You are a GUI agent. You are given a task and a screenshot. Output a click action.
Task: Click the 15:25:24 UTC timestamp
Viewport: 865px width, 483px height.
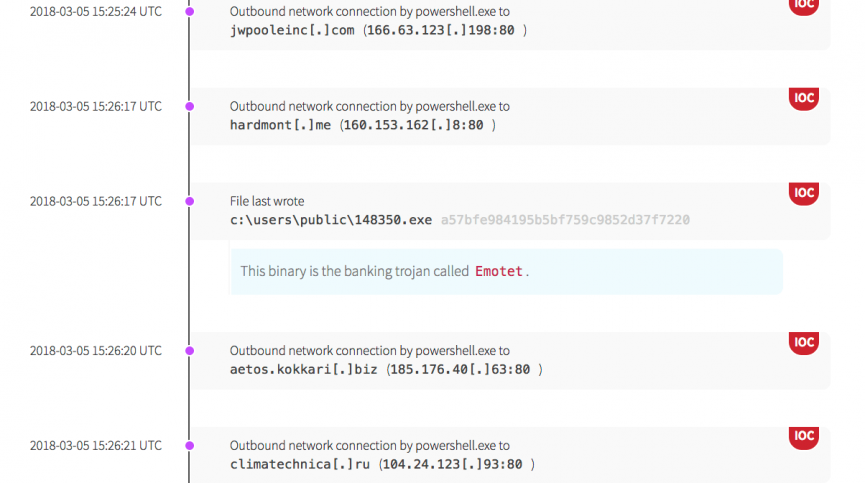pos(95,12)
